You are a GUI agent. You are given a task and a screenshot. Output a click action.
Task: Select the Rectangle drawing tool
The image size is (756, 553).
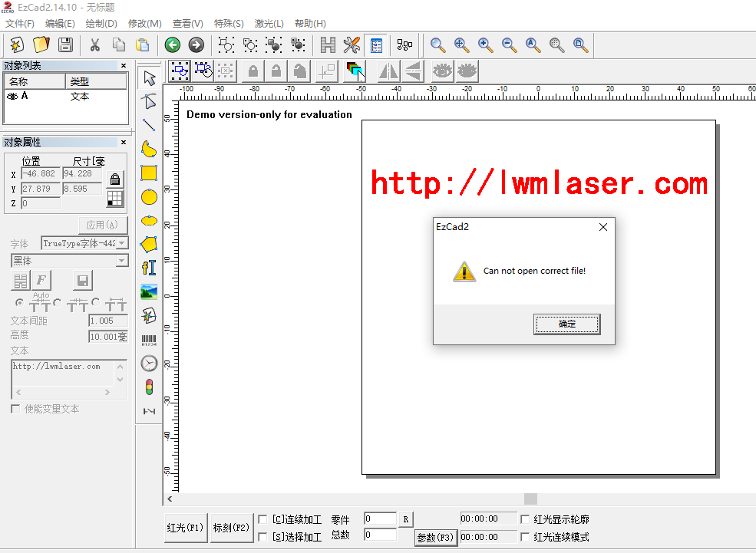click(x=150, y=173)
